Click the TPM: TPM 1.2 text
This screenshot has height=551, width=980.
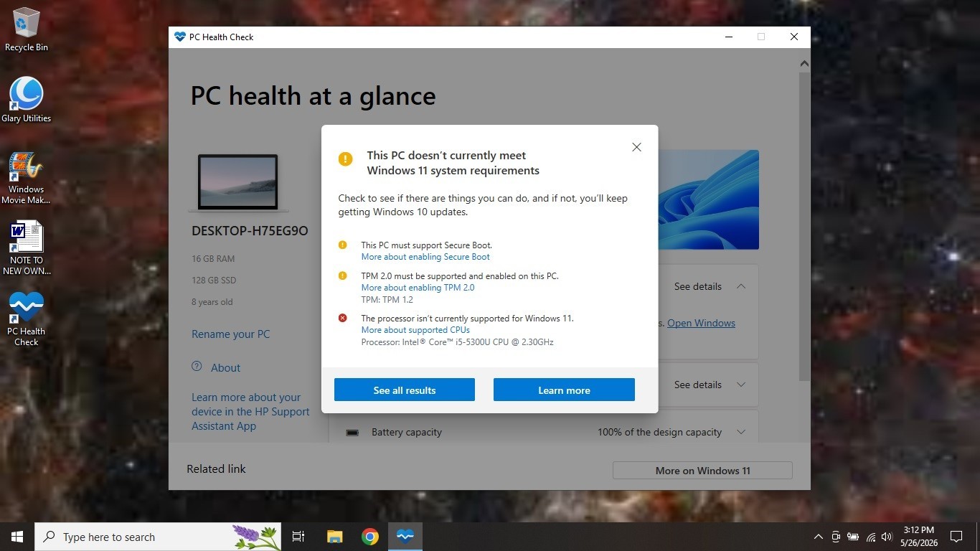coord(387,300)
